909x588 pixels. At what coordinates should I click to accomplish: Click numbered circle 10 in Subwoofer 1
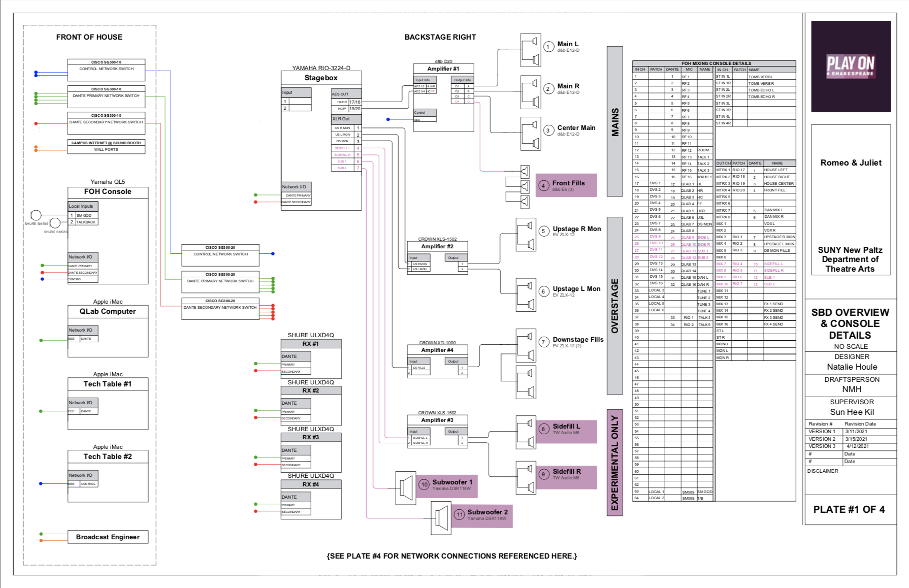point(424,485)
